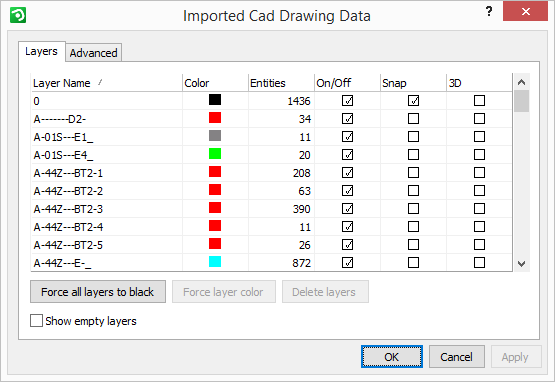Screen dimensions: 555x382
Task: Click the question mark help icon
Action: (x=489, y=12)
